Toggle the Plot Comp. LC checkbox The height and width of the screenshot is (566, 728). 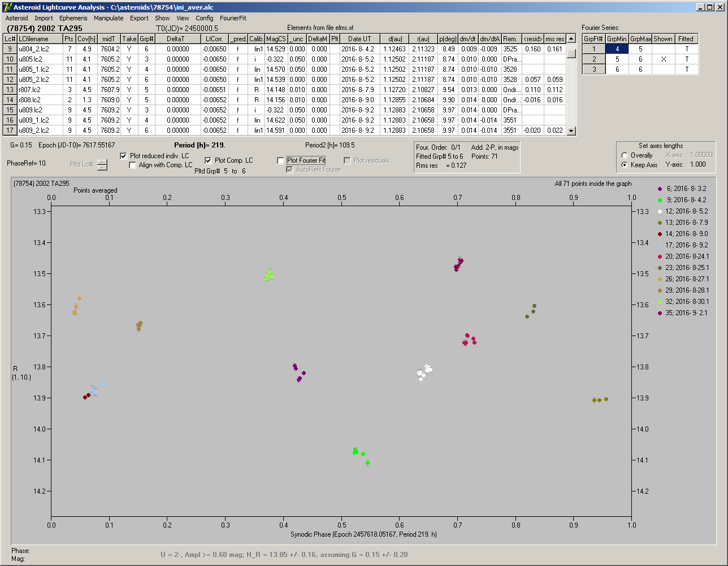click(208, 160)
